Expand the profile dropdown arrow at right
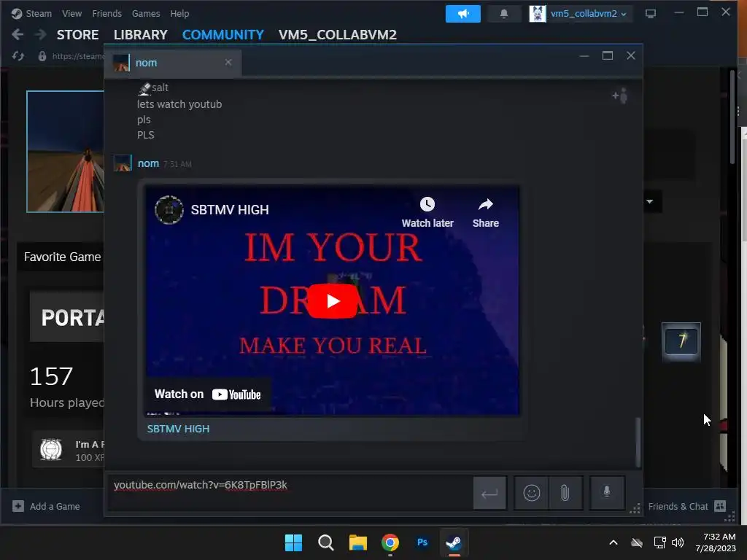This screenshot has width=747, height=560. pyautogui.click(x=649, y=201)
